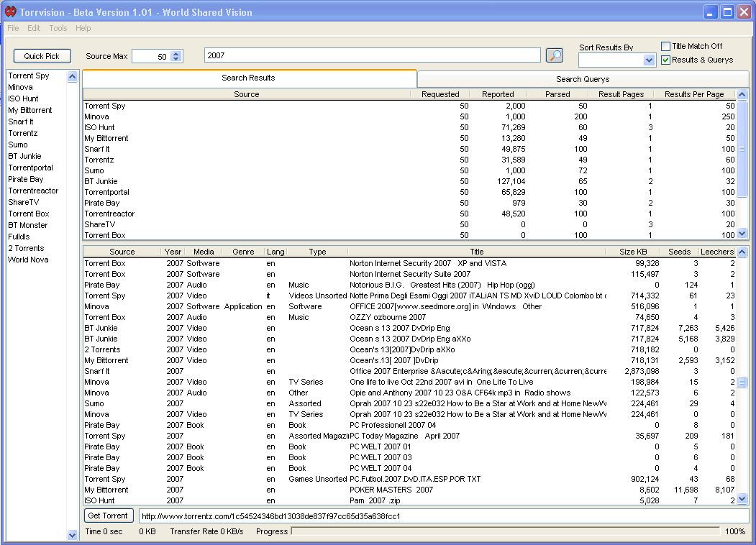The height and width of the screenshot is (545, 756).
Task: Select the PC.Futbol.2007.DvD.ITA.ESP.POR TXT row
Action: coord(410,479)
